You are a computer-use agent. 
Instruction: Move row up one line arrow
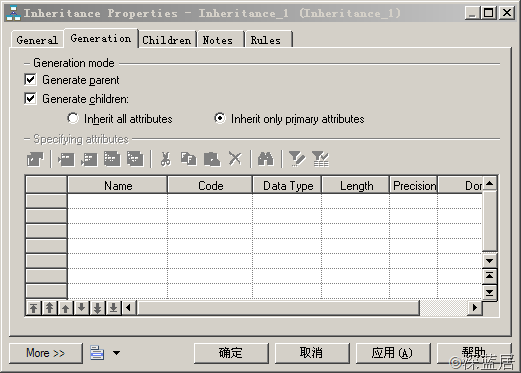coord(65,308)
